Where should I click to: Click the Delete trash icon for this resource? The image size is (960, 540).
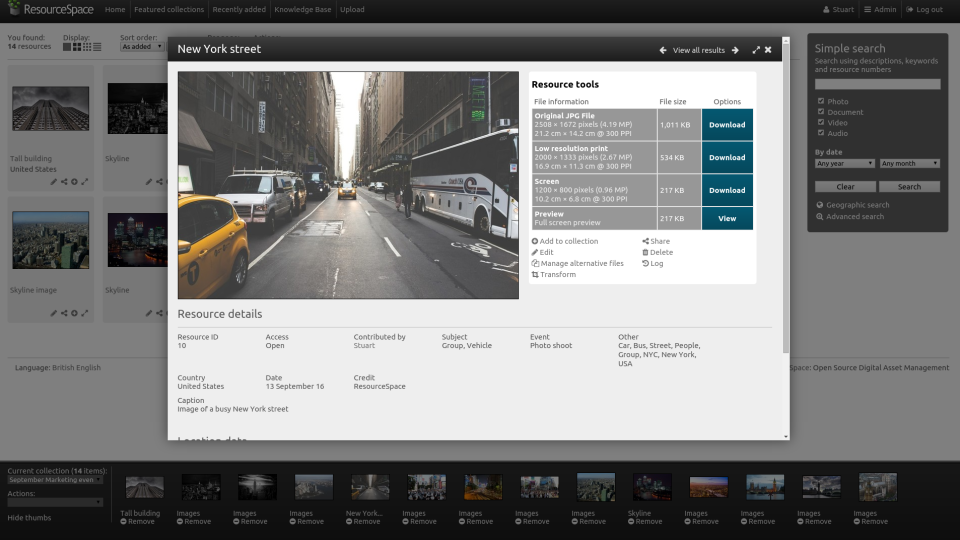click(x=645, y=252)
